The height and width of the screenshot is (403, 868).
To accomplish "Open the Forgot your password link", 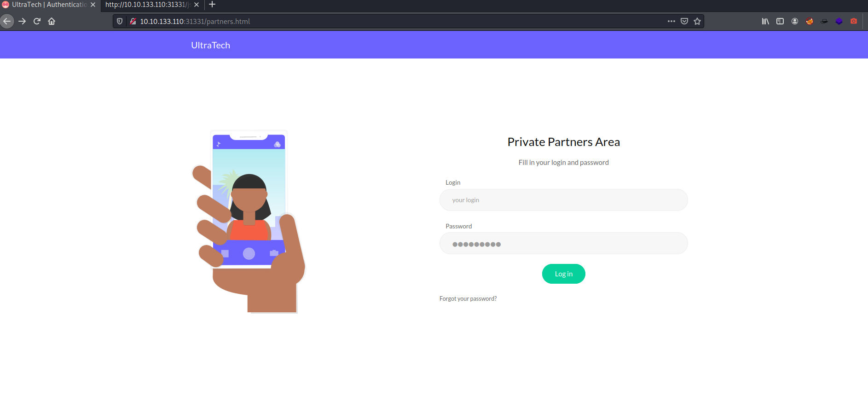I will click(x=468, y=299).
